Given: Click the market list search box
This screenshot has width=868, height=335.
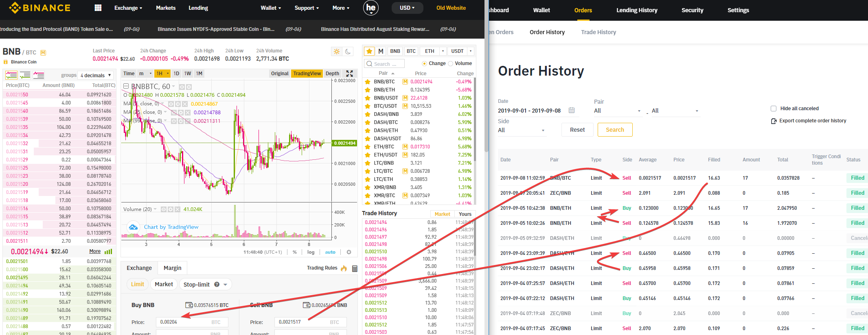Looking at the screenshot, I should coord(384,64).
